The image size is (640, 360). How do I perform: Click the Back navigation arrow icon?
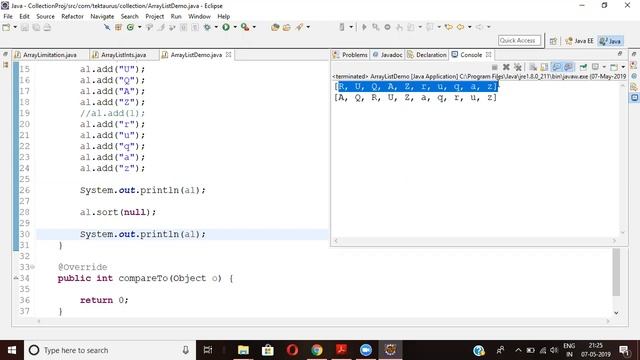point(460,27)
